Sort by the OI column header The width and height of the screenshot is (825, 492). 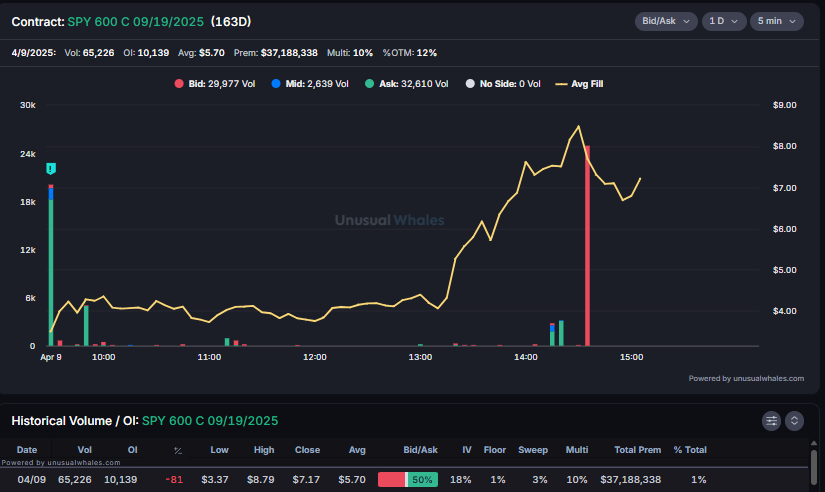point(133,450)
